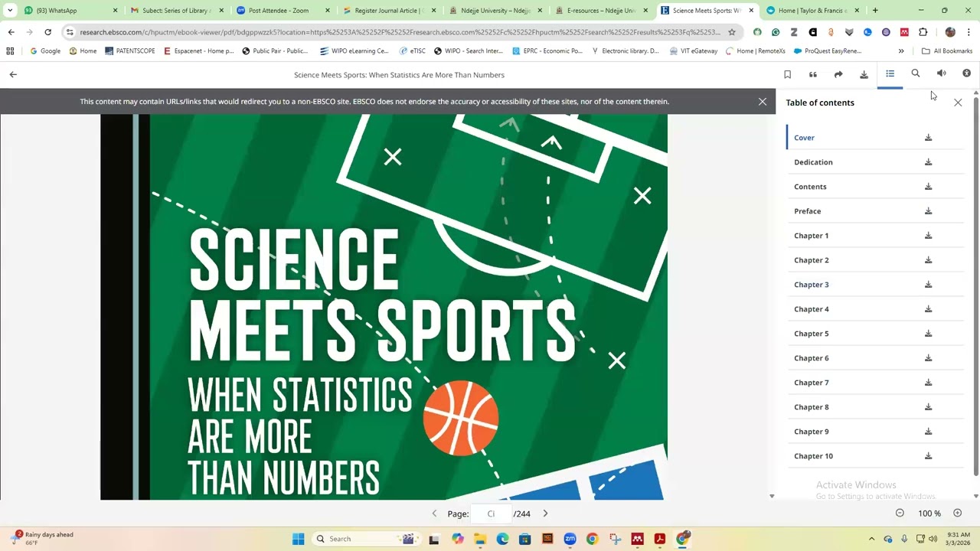
Task: Switch to the Post Attendee - Zoom tab
Action: pos(282,11)
